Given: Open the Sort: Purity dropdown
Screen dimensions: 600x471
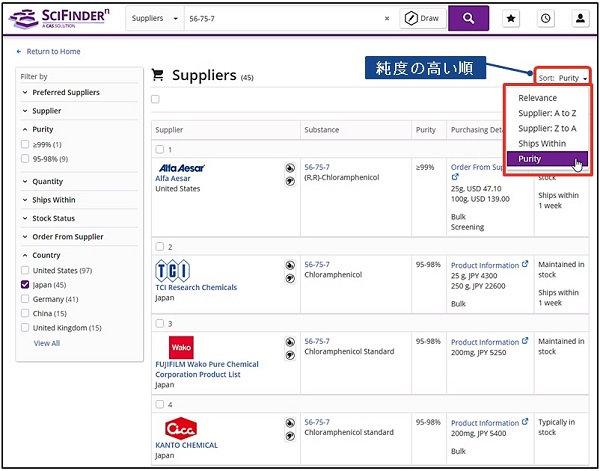Looking at the screenshot, I should [562, 78].
